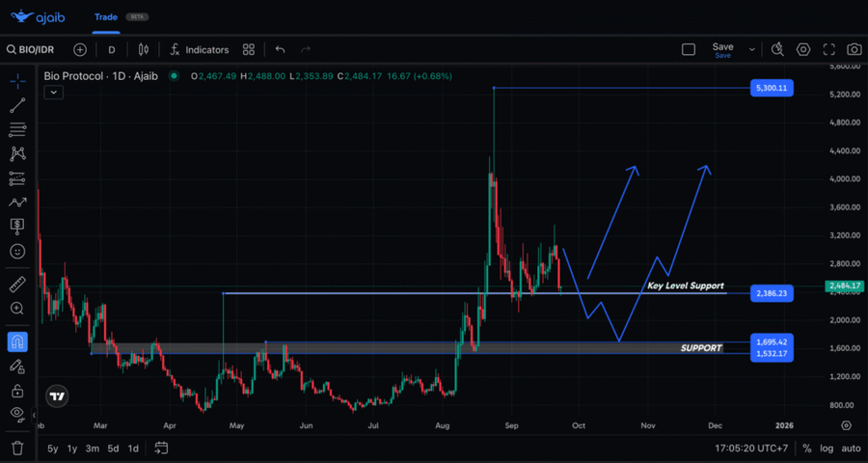The image size is (868, 463).
Task: Open chart settings hexagon icon
Action: click(x=803, y=50)
